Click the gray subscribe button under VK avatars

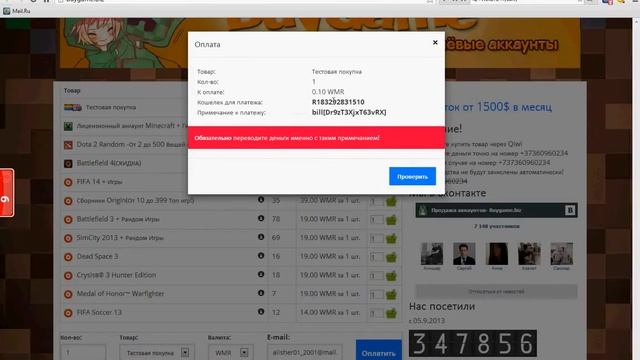496,291
